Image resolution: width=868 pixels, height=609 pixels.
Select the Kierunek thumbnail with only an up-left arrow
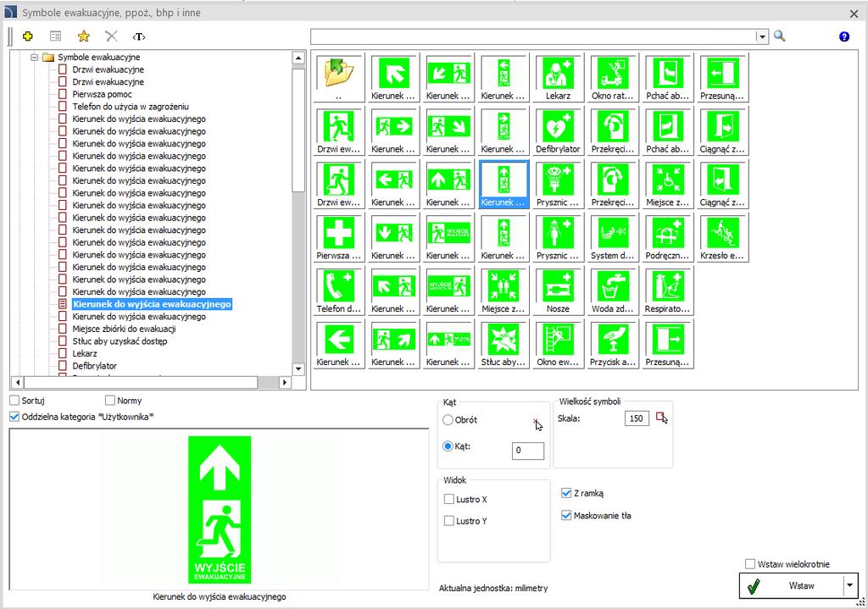(393, 77)
